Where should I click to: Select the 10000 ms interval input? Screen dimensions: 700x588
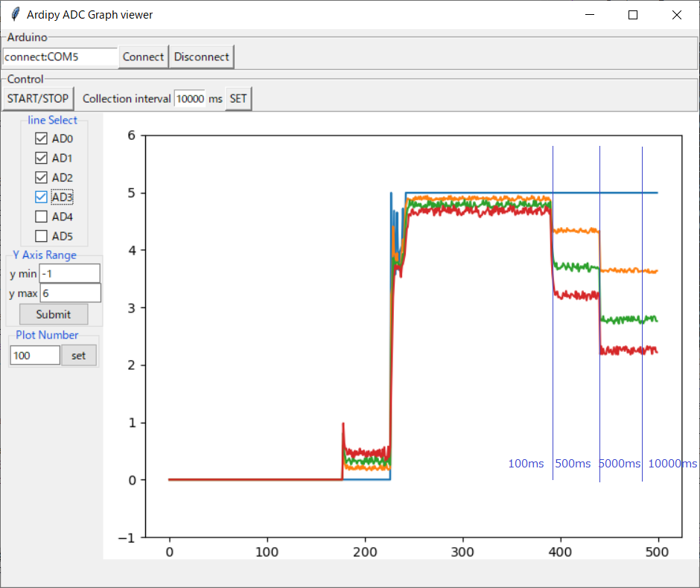click(x=191, y=98)
